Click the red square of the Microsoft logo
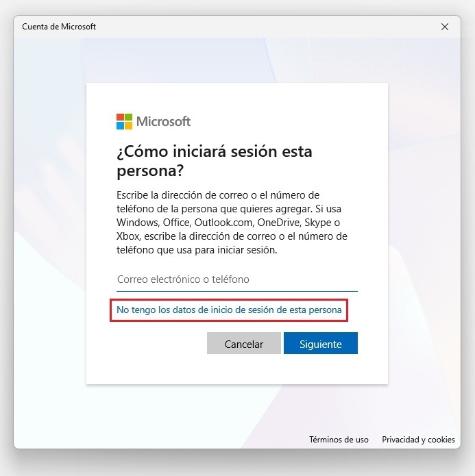This screenshot has width=475, height=476. coord(120,117)
